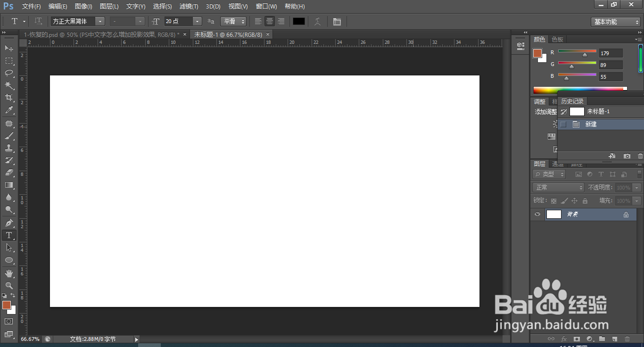This screenshot has width=644, height=347.
Task: Open the 文件(F) menu
Action: click(x=31, y=7)
